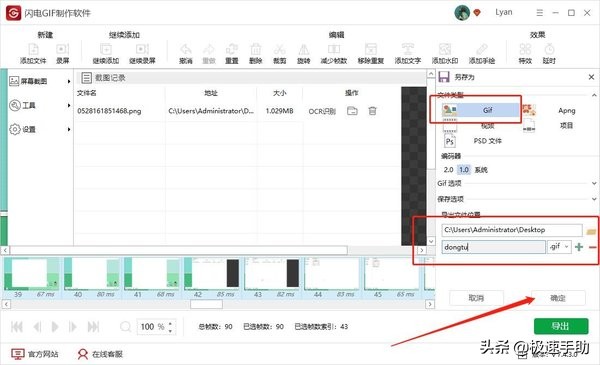Select Apng as the file type
Screen dimensions: 600x365
tap(567, 110)
